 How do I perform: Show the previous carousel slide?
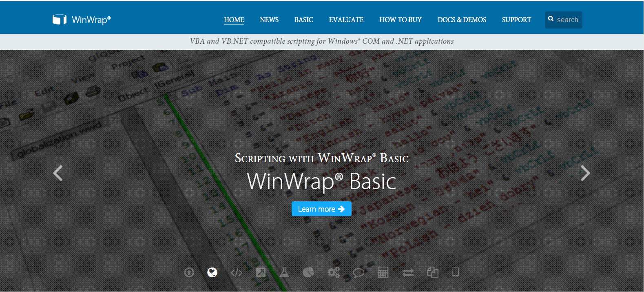click(58, 173)
